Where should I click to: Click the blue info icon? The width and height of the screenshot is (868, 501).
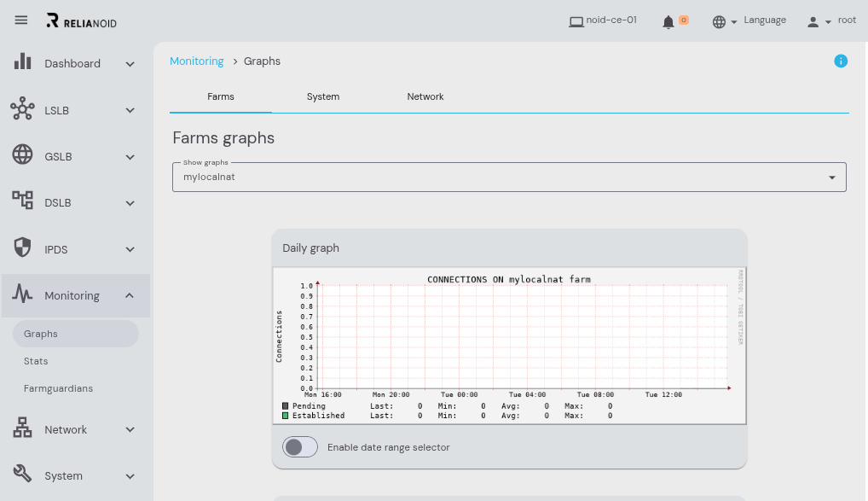tap(841, 61)
